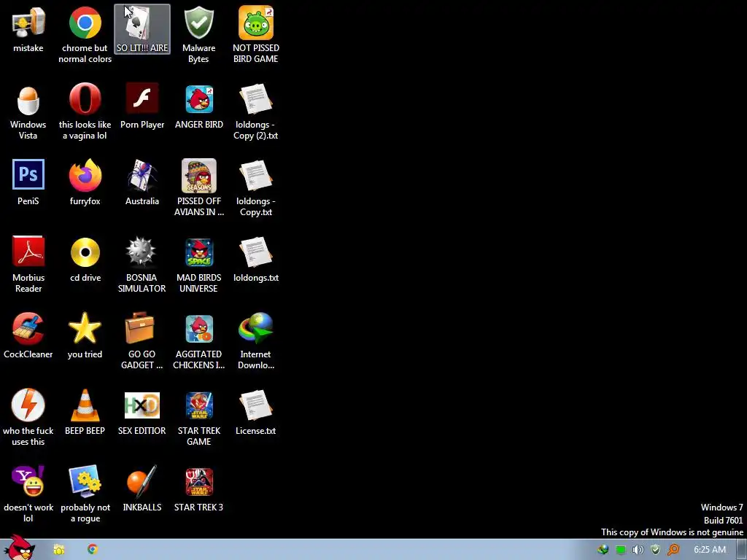The height and width of the screenshot is (560, 747).
Task: Select the 'STAR TREK 3' icon
Action: coord(198,489)
